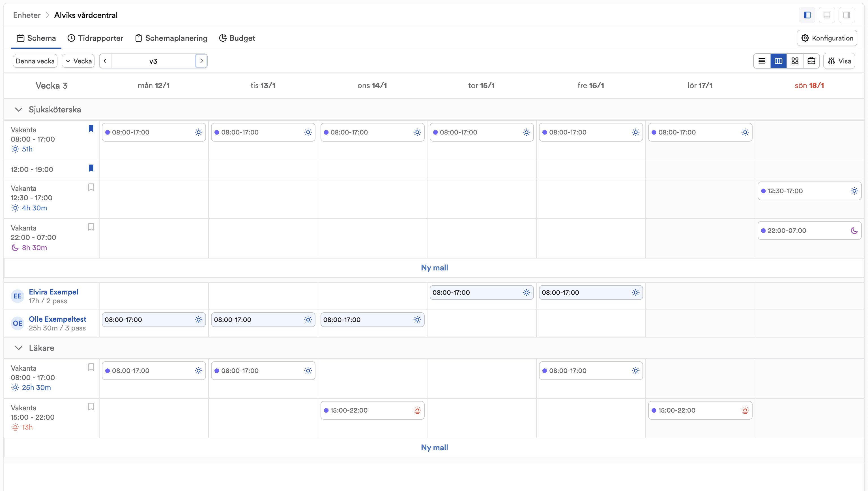This screenshot has height=491, width=868.
Task: Click Ny mall under Läkare
Action: (434, 447)
